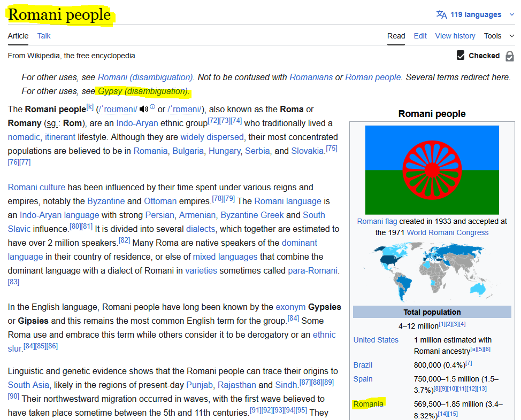Viewport: 521px width, 420px height.
Task: Open United States in the infobox
Action: coord(376,340)
